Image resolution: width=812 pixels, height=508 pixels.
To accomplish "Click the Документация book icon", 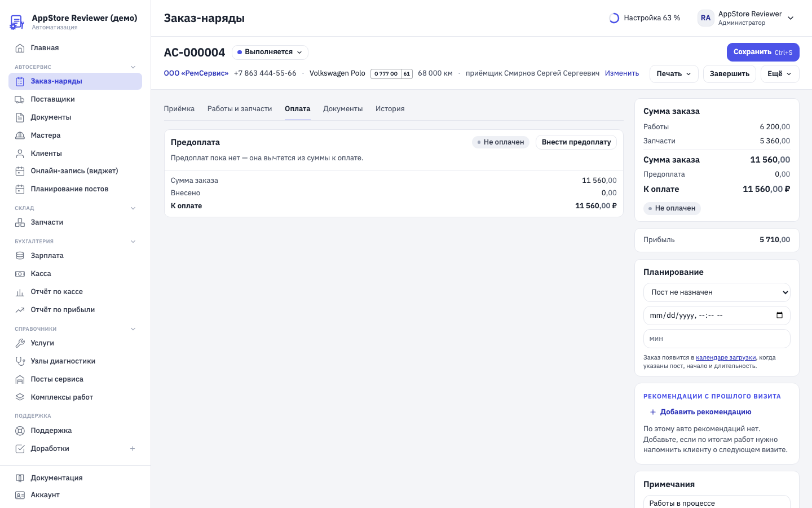I will tap(20, 478).
